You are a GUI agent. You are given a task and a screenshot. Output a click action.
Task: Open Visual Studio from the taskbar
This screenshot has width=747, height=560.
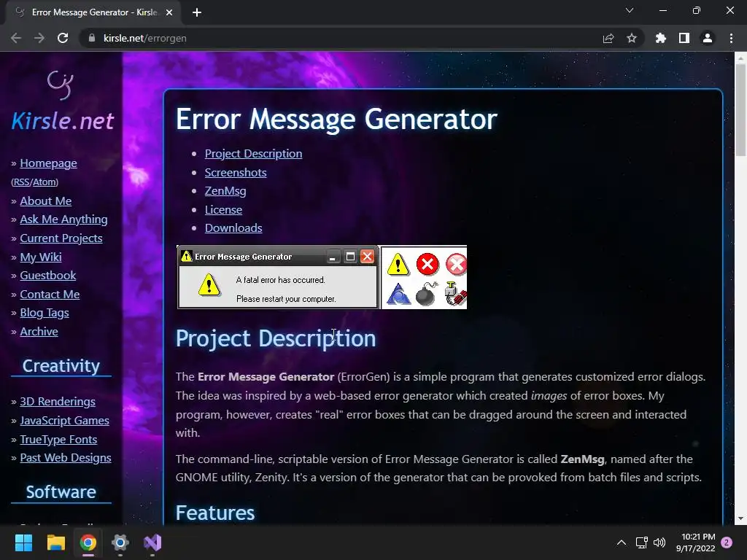click(x=152, y=542)
